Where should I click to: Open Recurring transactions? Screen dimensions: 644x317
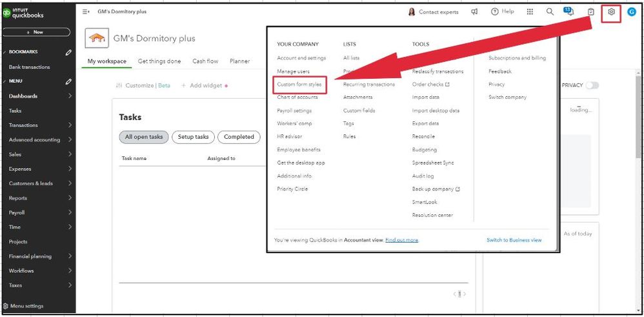(x=369, y=85)
